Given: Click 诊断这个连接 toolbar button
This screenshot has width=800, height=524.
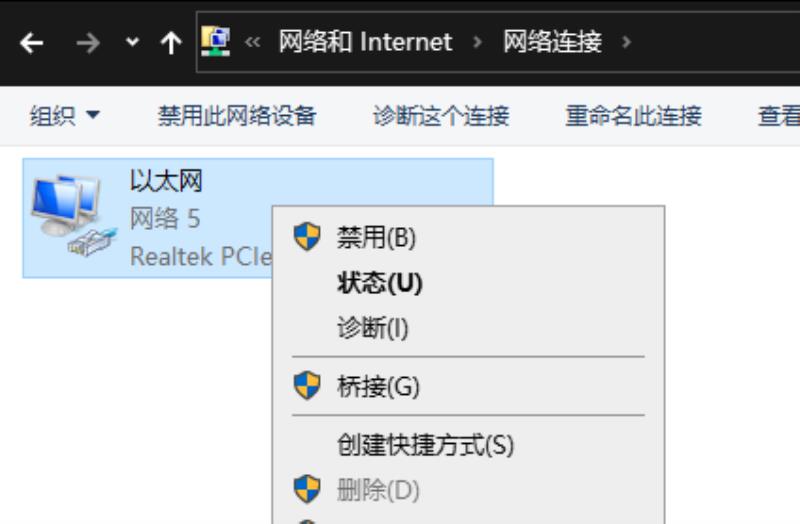Looking at the screenshot, I should click(x=441, y=116).
